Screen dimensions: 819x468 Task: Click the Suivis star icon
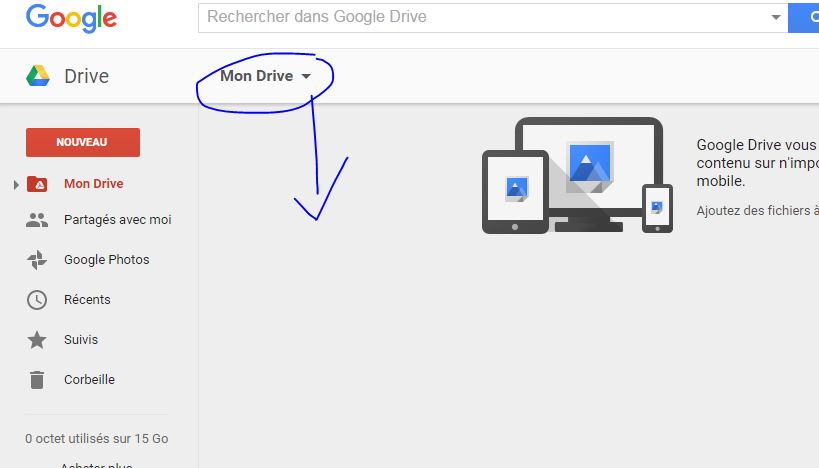(37, 340)
